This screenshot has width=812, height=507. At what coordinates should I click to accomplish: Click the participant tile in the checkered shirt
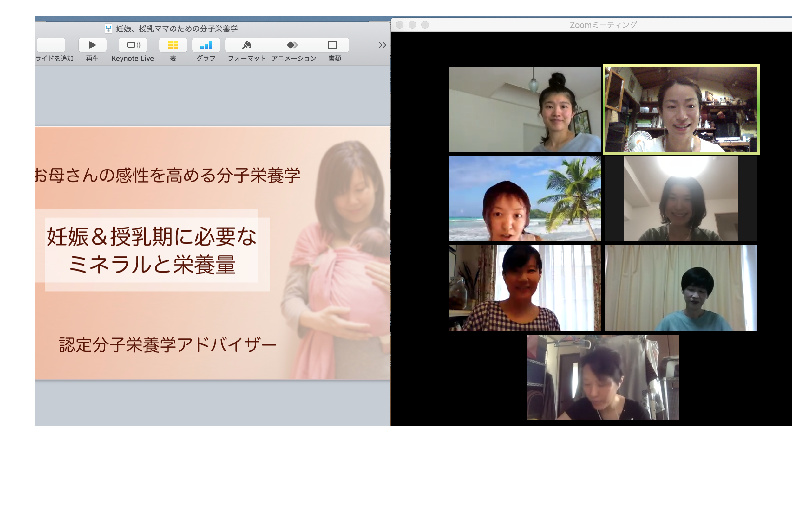coord(525,288)
